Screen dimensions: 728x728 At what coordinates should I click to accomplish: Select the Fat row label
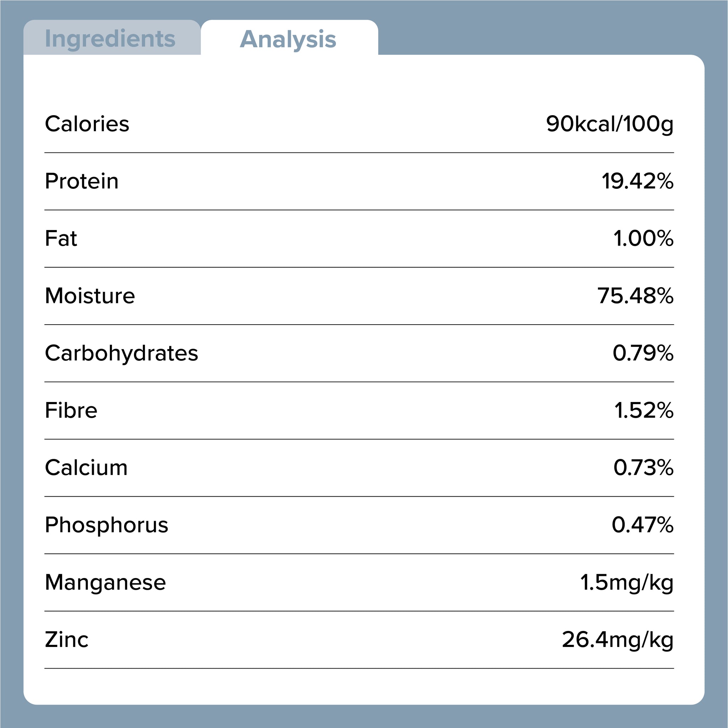point(61,239)
